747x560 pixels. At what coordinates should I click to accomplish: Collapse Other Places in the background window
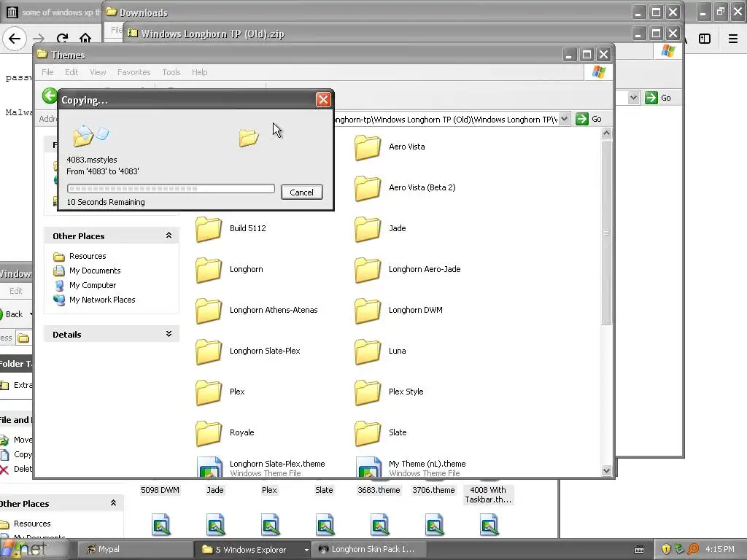pyautogui.click(x=113, y=503)
